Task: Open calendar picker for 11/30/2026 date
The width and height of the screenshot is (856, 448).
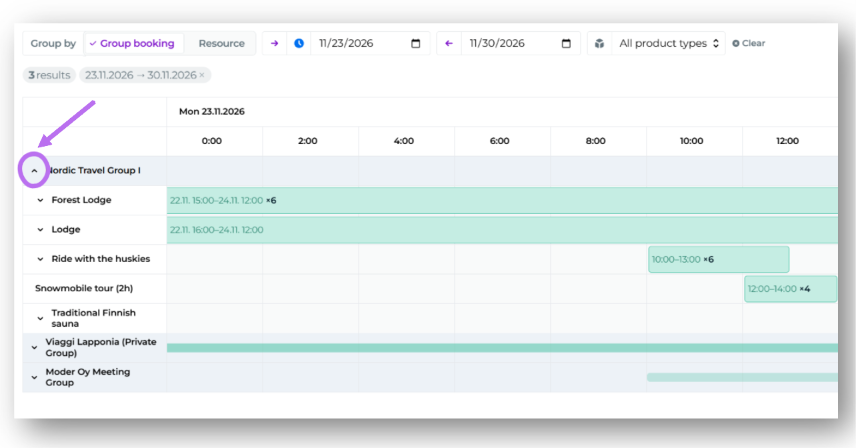Action: 566,44
